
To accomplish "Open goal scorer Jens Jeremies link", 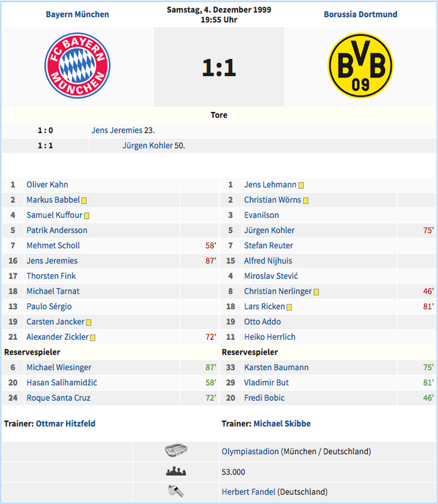I will [x=117, y=130].
